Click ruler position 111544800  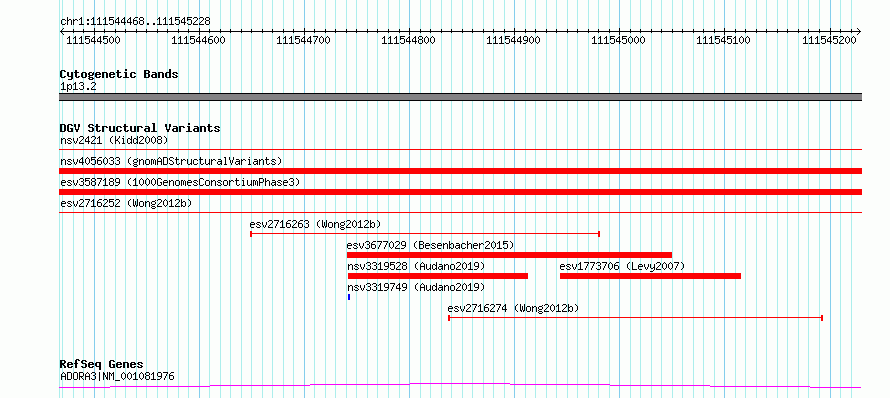tap(408, 40)
